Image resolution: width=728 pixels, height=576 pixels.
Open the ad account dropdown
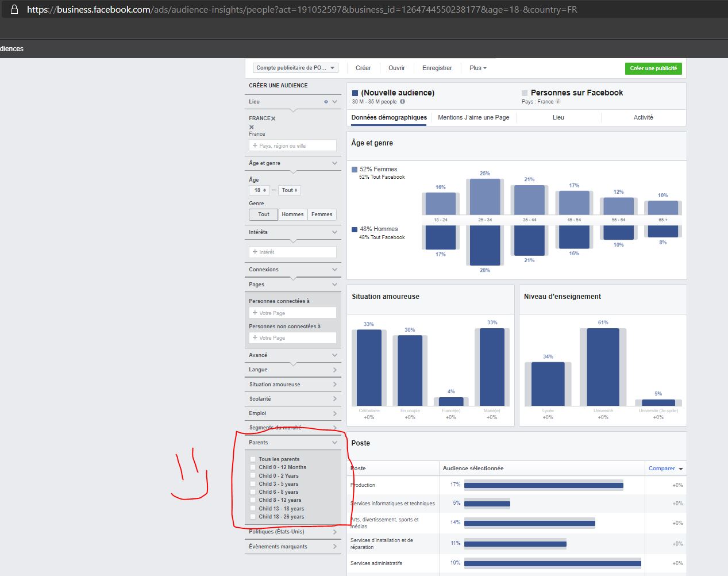coord(295,68)
